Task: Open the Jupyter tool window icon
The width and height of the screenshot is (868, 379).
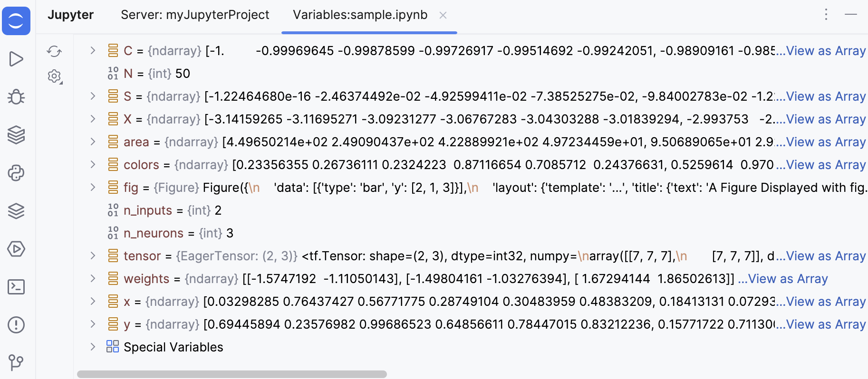Action: click(16, 21)
